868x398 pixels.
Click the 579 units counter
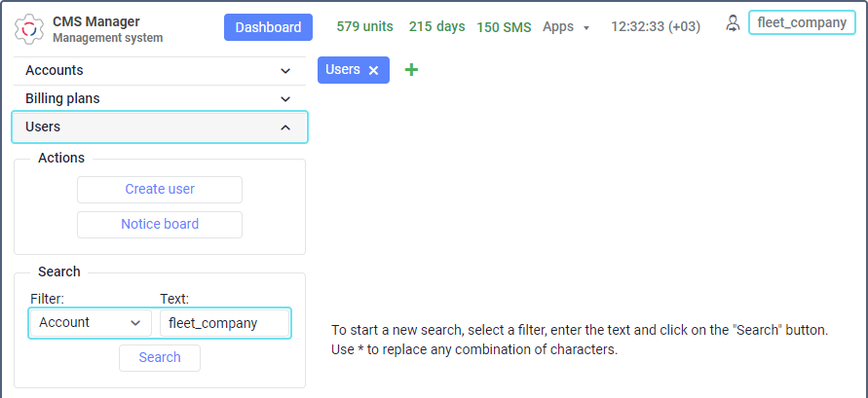[364, 27]
